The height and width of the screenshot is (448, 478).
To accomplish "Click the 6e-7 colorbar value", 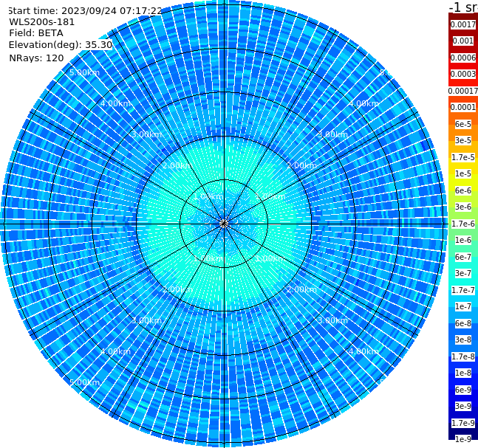I will click(463, 257).
